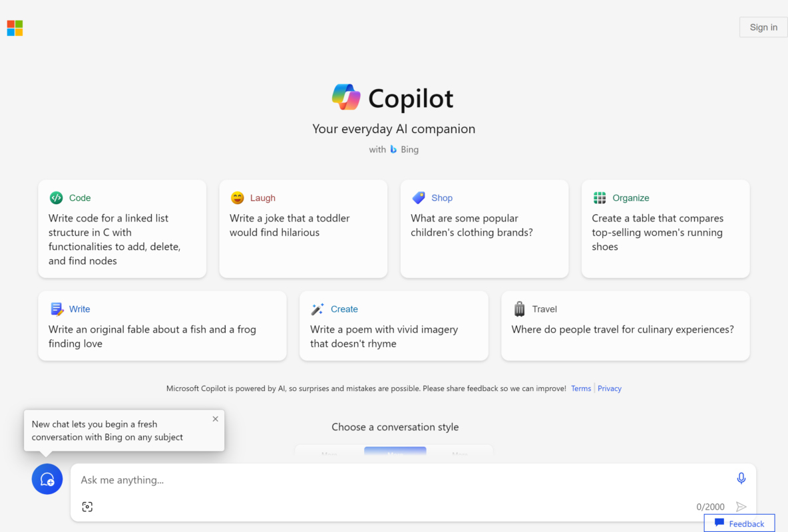The height and width of the screenshot is (532, 788).
Task: Click the Organize grid icon
Action: pos(599,198)
